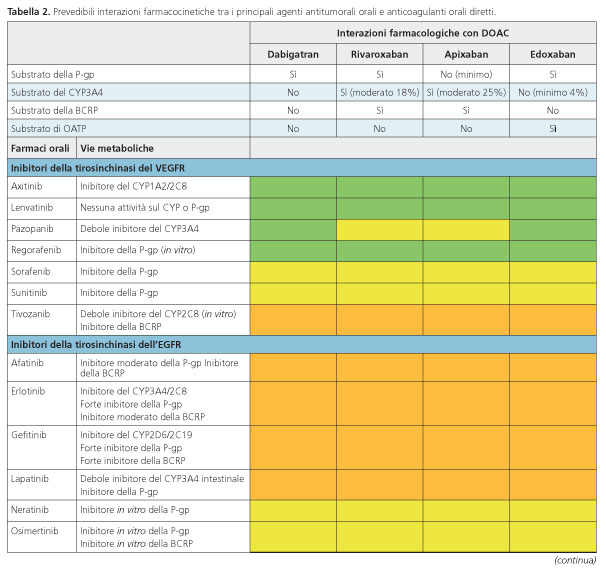The height and width of the screenshot is (579, 606).
Task: Click the yellow Pazopanib–Rivaroxaban cell
Action: click(380, 230)
